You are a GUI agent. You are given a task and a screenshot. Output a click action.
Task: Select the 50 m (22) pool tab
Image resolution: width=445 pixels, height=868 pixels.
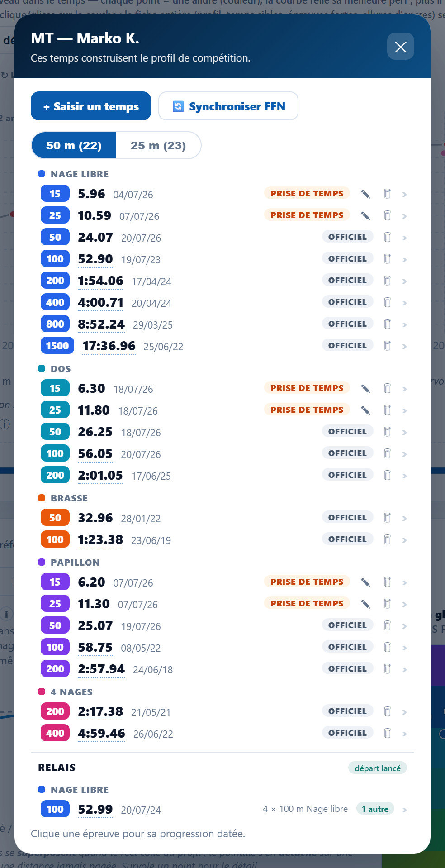click(74, 146)
